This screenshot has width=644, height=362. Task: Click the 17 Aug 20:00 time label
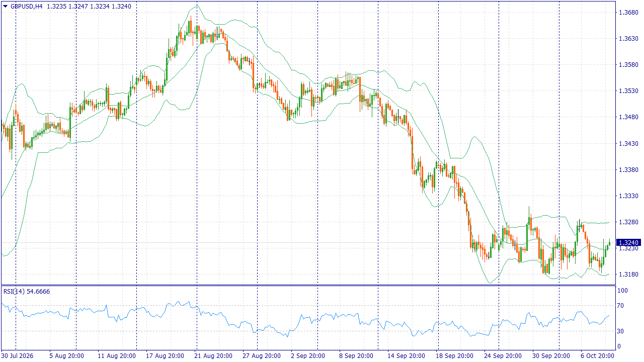(x=165, y=355)
